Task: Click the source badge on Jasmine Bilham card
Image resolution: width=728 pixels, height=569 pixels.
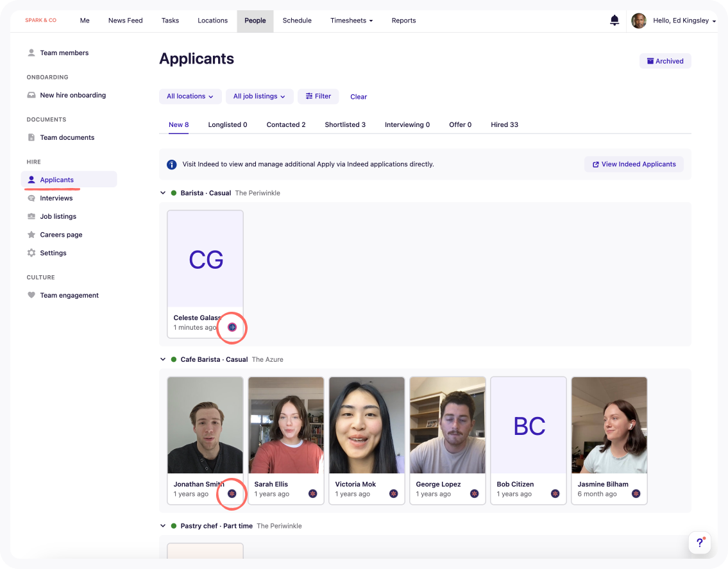Action: [636, 493]
